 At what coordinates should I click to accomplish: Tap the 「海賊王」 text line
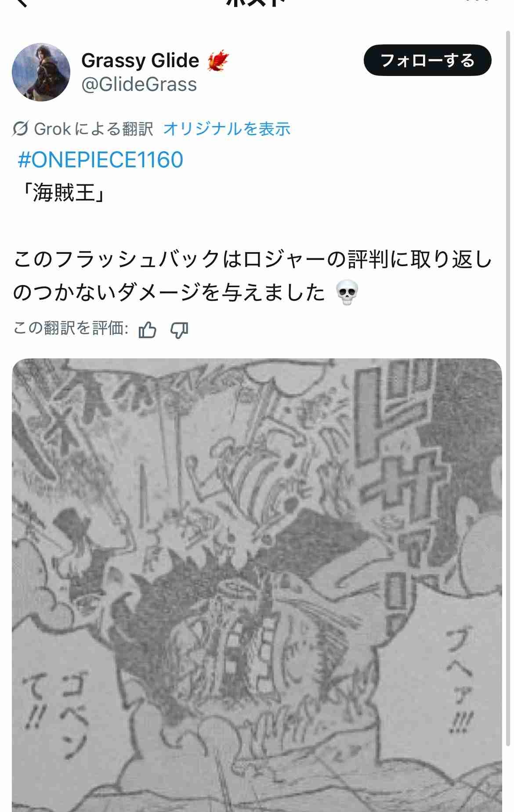[63, 192]
